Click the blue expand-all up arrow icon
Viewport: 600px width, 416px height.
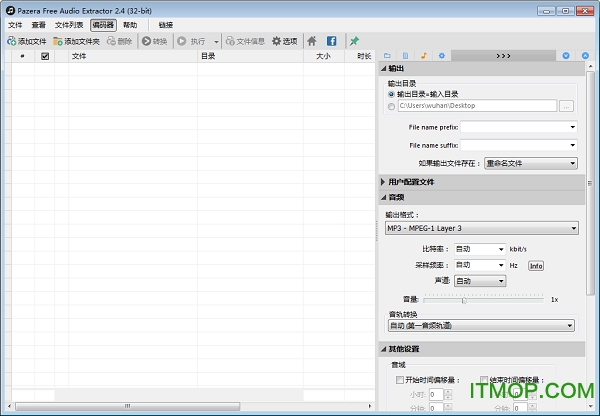pyautogui.click(x=585, y=56)
